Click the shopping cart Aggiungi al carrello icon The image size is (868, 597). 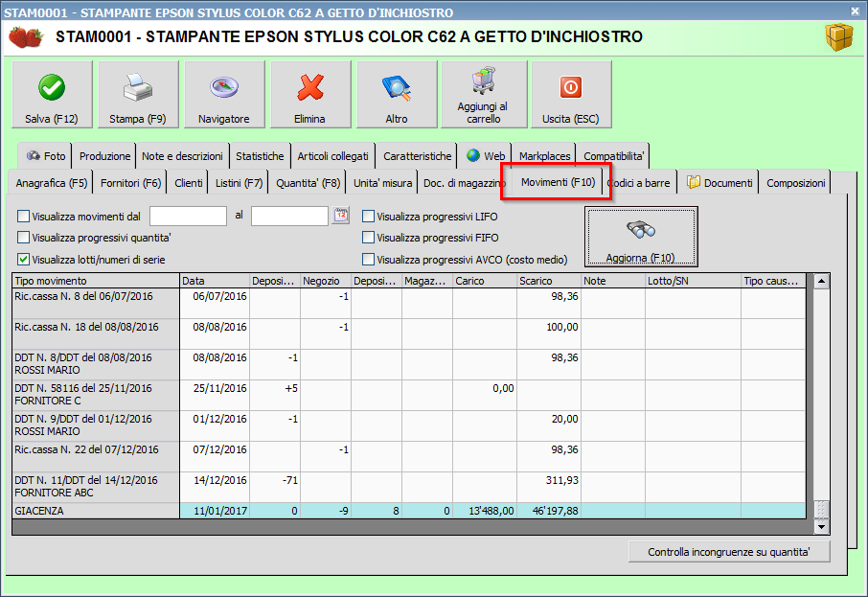pyautogui.click(x=483, y=80)
